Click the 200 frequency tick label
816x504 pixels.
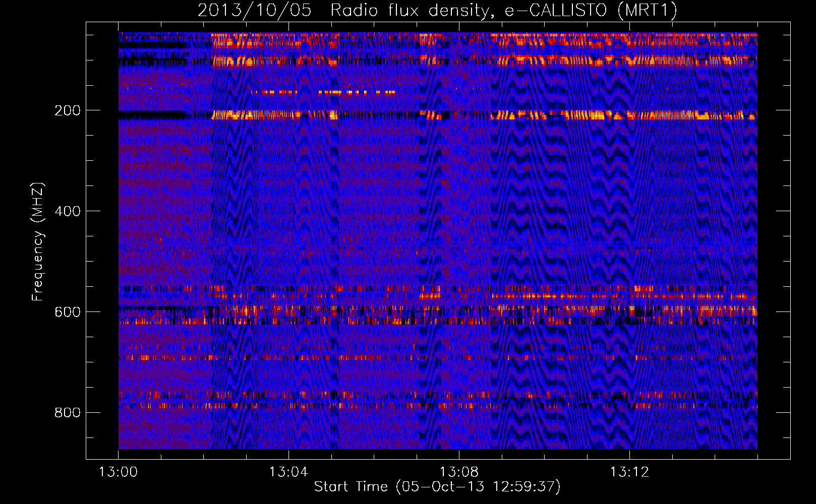pos(68,110)
